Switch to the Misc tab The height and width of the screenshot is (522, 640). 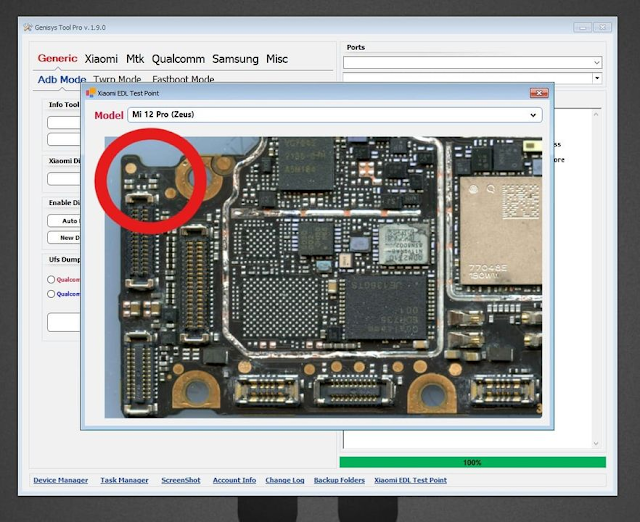point(277,59)
